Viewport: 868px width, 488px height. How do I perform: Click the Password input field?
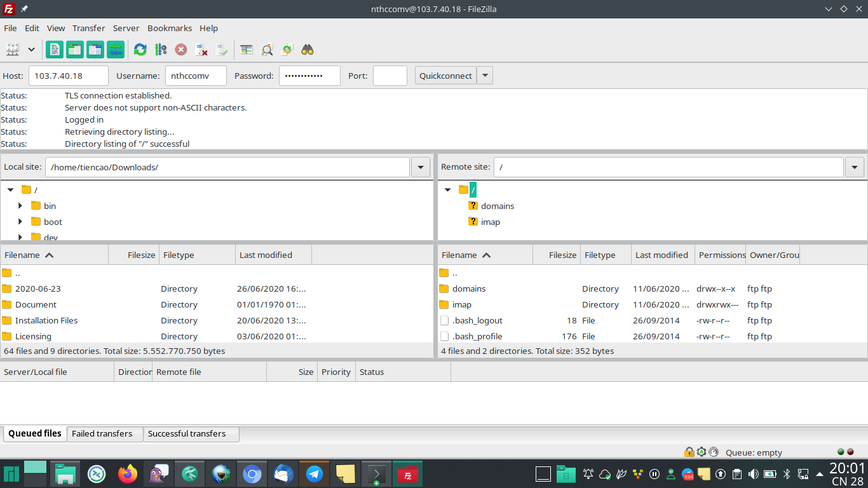tap(309, 76)
